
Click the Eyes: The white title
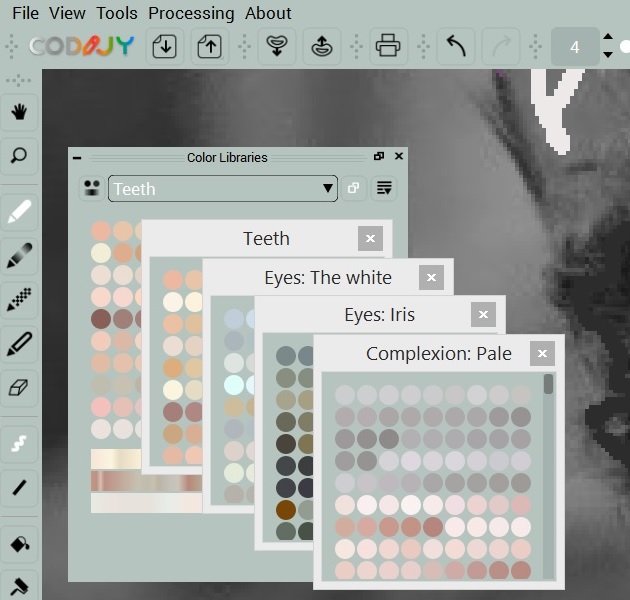(328, 278)
